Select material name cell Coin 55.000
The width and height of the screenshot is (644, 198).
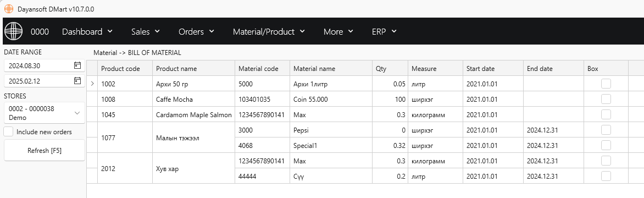tap(331, 99)
